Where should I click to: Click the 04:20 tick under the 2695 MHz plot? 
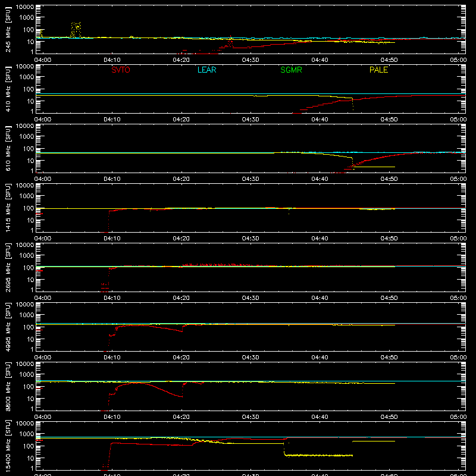(x=181, y=298)
